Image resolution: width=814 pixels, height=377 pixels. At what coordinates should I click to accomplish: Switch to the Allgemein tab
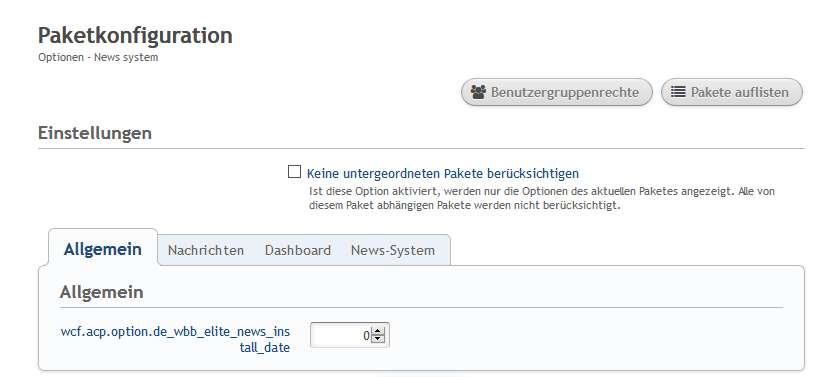point(103,249)
